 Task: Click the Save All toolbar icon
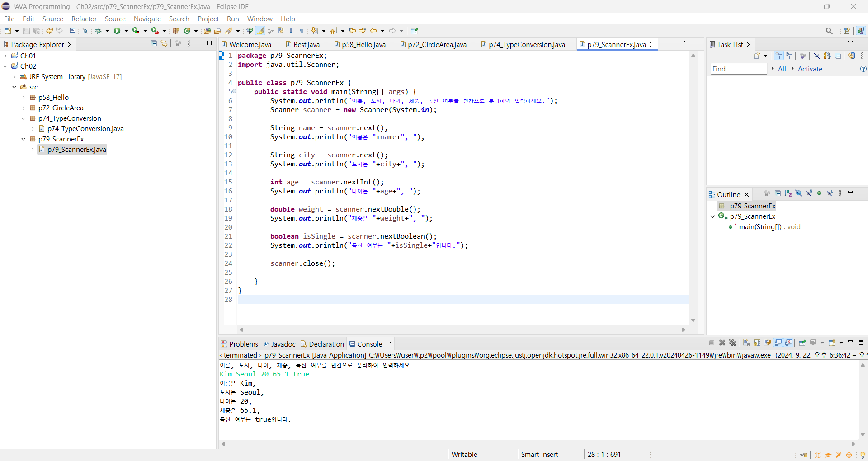(x=37, y=31)
